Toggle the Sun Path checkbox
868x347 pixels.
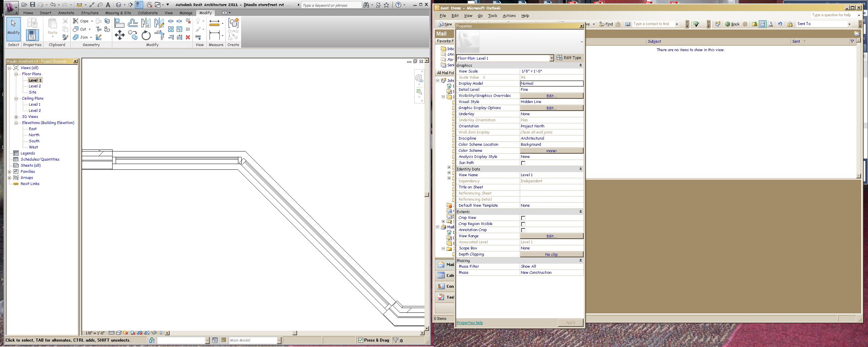[523, 163]
